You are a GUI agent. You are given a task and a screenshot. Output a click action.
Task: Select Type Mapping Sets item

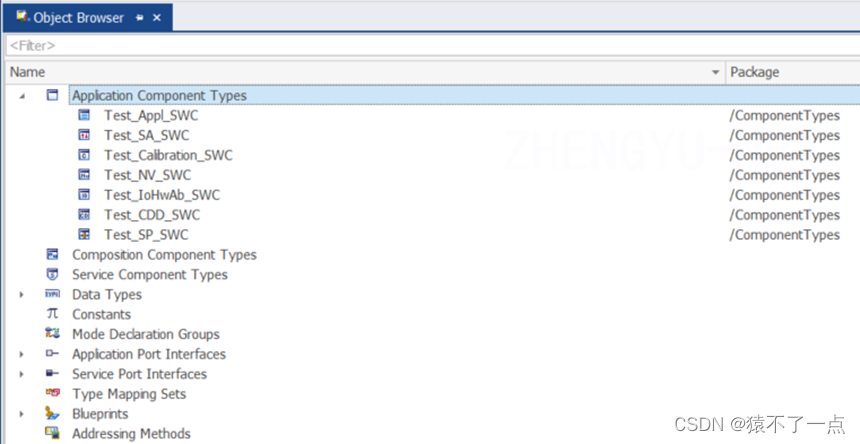129,394
